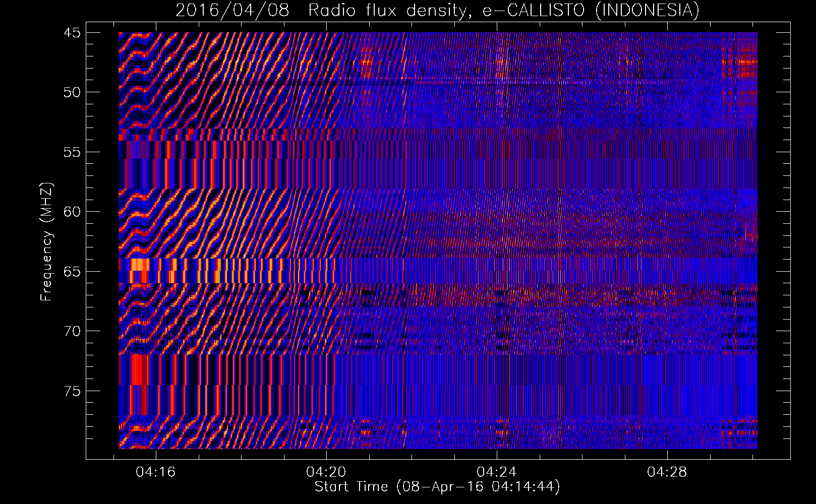816x504 pixels.
Task: Select the 50 frequency tick label
Action: pyautogui.click(x=72, y=92)
